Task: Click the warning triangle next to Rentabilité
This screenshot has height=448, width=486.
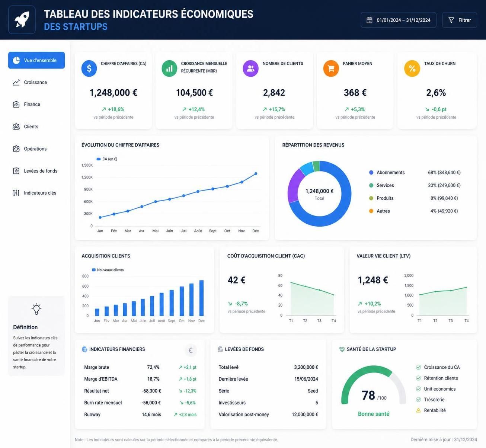Action: (418, 410)
